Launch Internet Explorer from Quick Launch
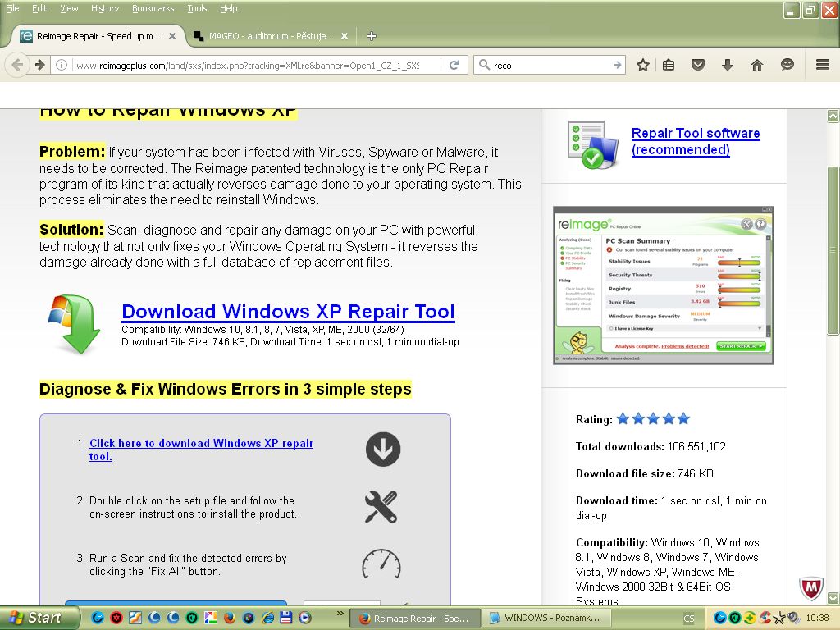 (267, 618)
